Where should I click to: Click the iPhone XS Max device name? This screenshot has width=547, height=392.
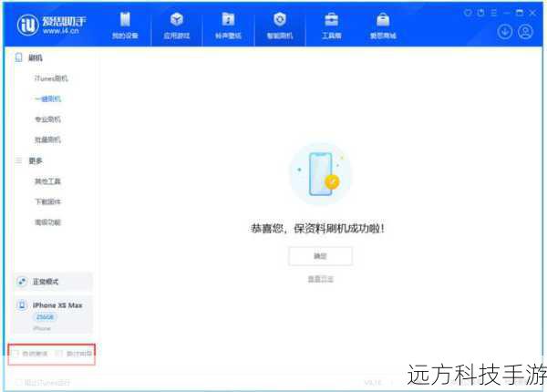pos(57,305)
